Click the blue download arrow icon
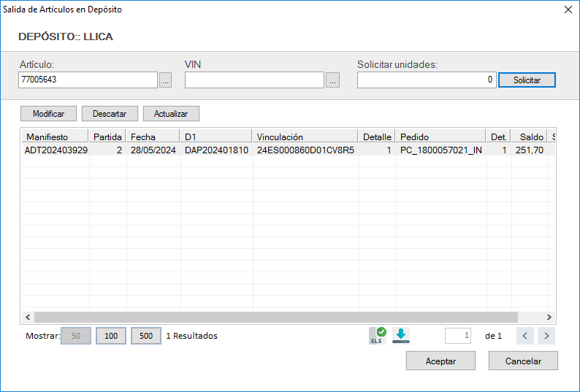 (401, 336)
